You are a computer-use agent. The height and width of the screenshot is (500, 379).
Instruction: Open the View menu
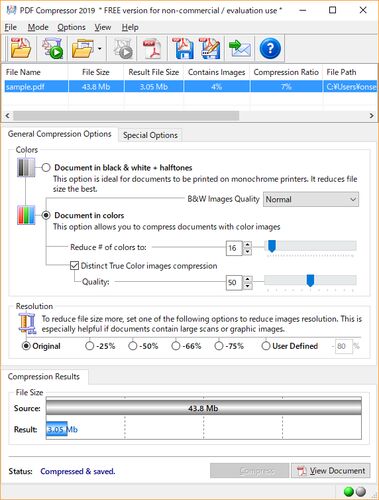(103, 27)
